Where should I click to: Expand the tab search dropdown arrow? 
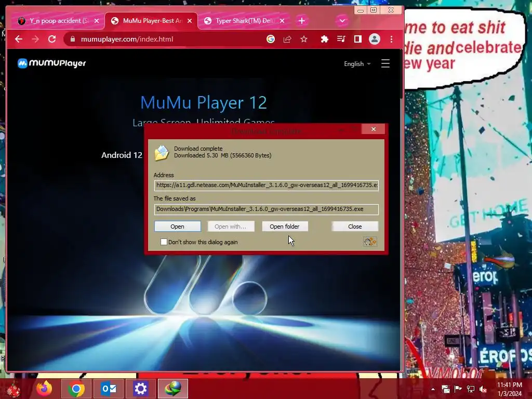coord(342,21)
